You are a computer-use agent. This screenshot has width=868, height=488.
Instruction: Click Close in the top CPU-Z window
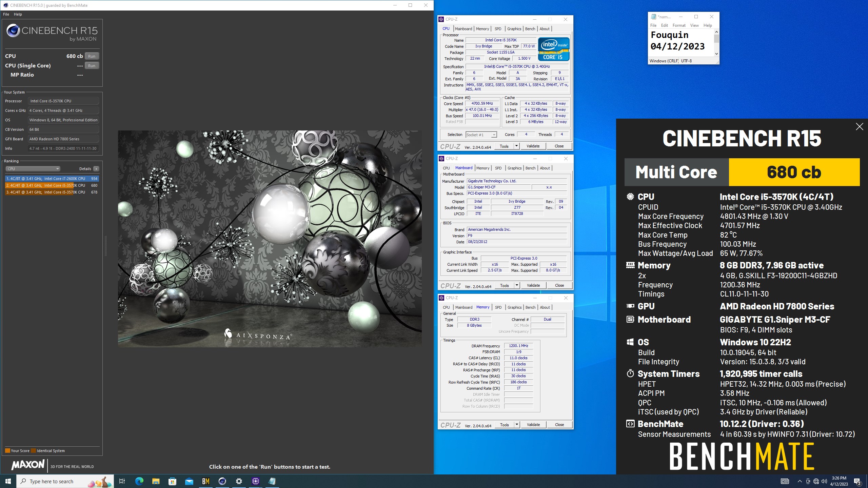tap(559, 146)
